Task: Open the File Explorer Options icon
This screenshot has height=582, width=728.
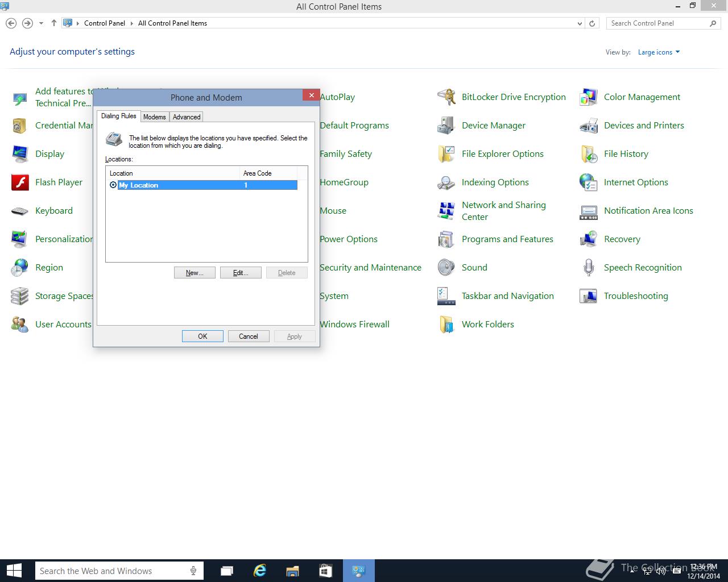Action: click(446, 154)
